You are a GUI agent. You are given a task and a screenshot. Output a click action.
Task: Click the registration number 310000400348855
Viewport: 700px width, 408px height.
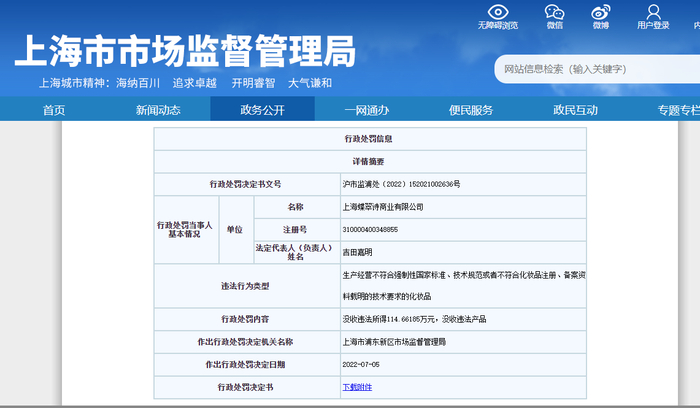click(370, 229)
